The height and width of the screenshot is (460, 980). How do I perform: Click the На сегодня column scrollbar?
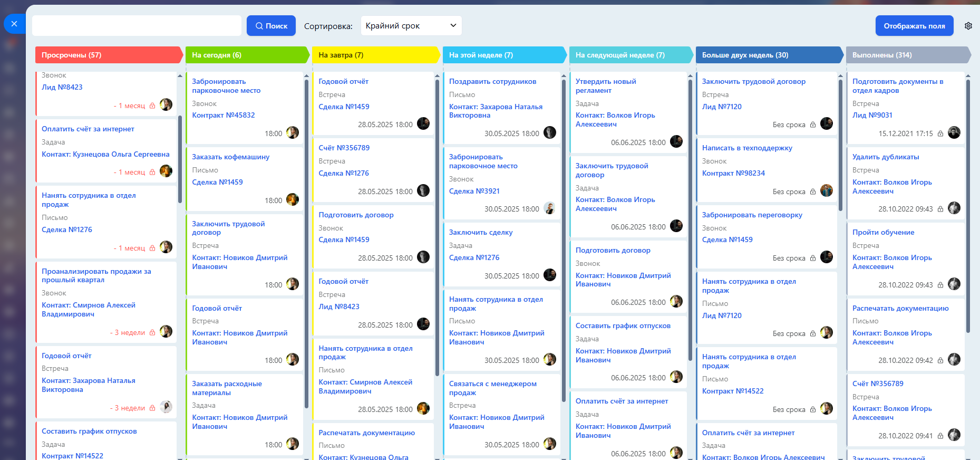[x=306, y=243]
